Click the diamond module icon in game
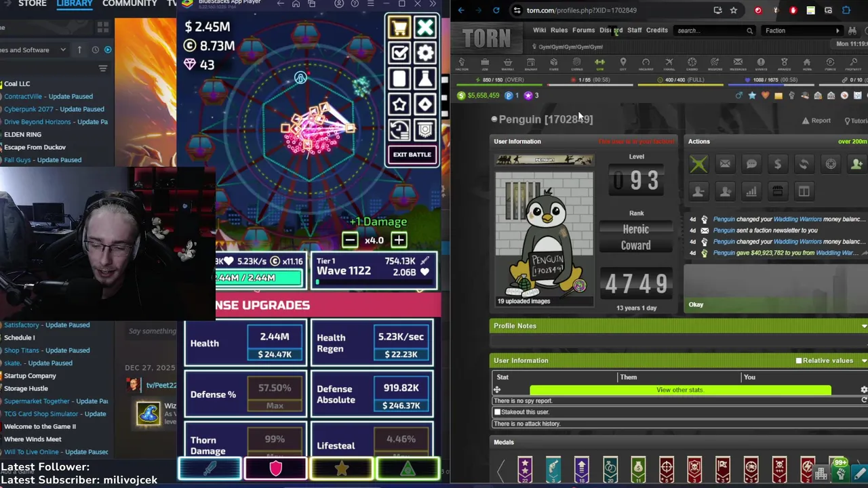Screen dimensions: 868x488 [425, 104]
